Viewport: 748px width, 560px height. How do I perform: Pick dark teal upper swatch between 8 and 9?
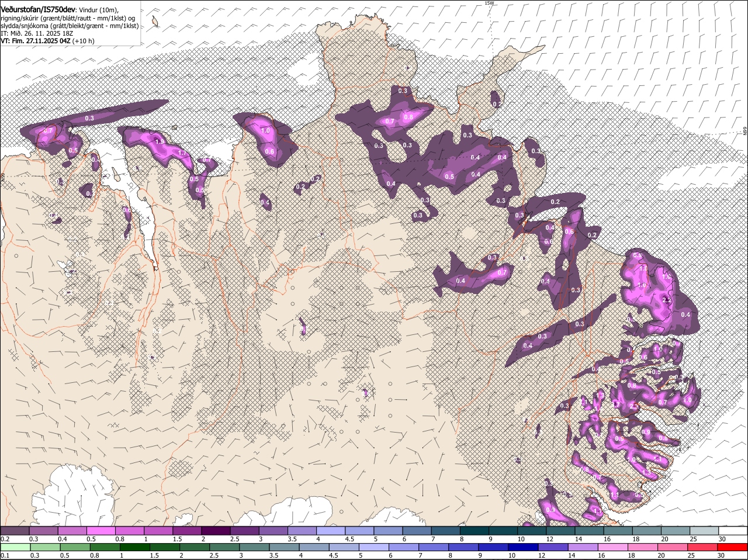pyautogui.click(x=473, y=530)
